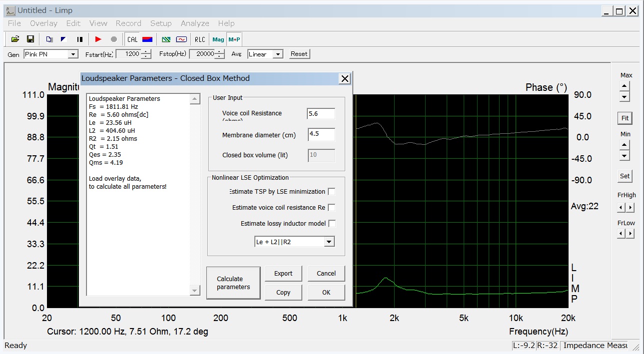The height and width of the screenshot is (354, 644).
Task: Click the Calculate parameters button
Action: click(233, 283)
